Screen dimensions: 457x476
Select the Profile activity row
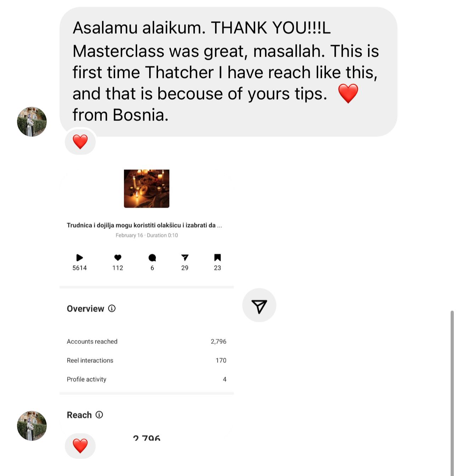[147, 379]
